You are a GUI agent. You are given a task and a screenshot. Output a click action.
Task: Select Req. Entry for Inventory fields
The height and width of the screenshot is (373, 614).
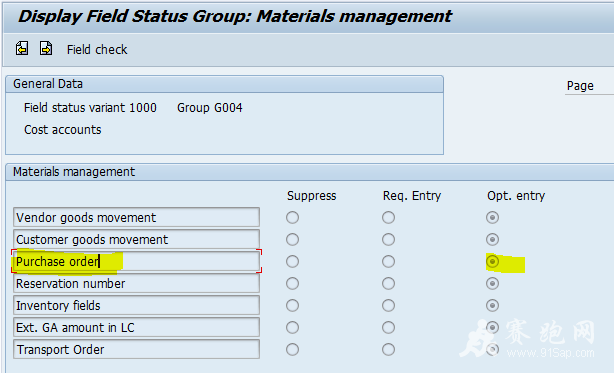(388, 305)
